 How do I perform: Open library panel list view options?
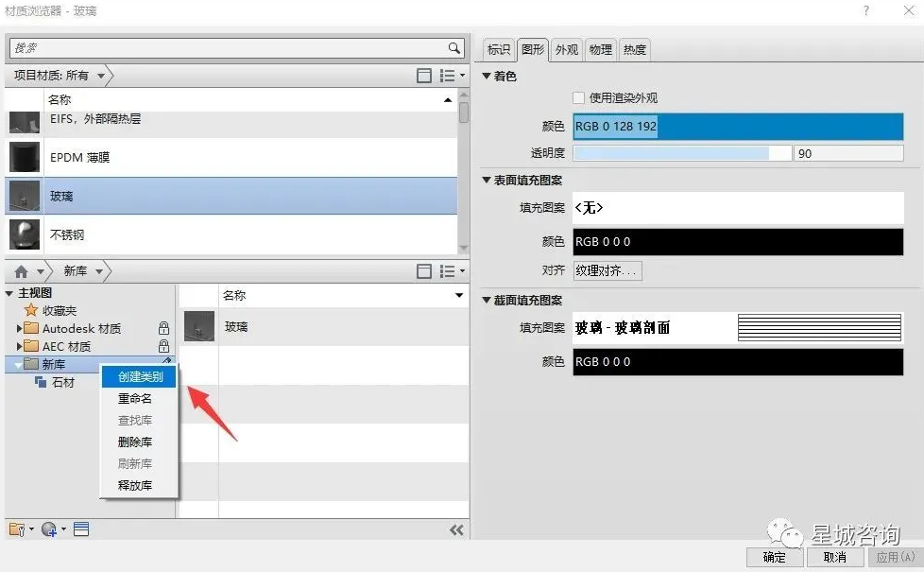coord(453,271)
